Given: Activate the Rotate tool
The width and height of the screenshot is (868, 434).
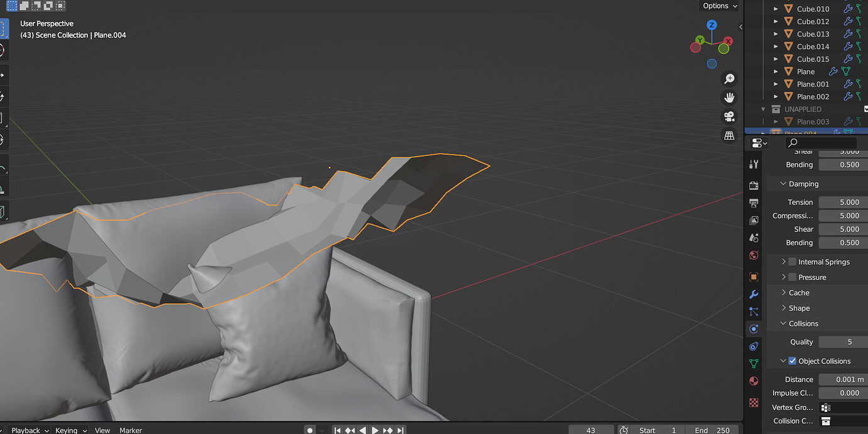Looking at the screenshot, I should [3, 97].
